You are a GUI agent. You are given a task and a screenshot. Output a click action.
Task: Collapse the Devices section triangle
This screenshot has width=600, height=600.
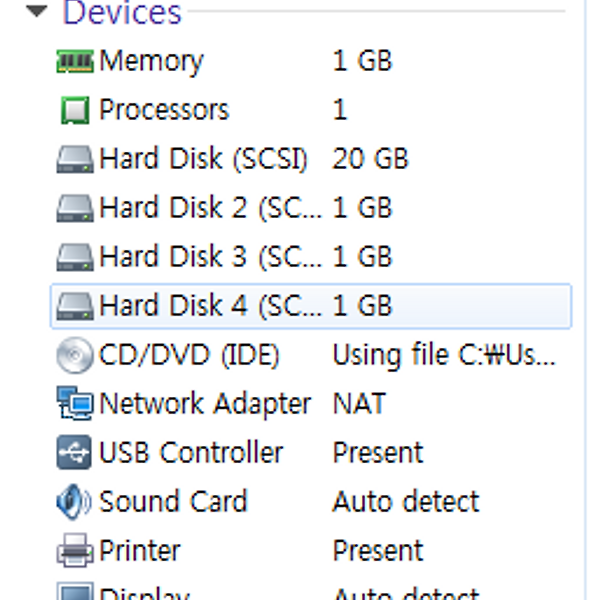click(37, 12)
